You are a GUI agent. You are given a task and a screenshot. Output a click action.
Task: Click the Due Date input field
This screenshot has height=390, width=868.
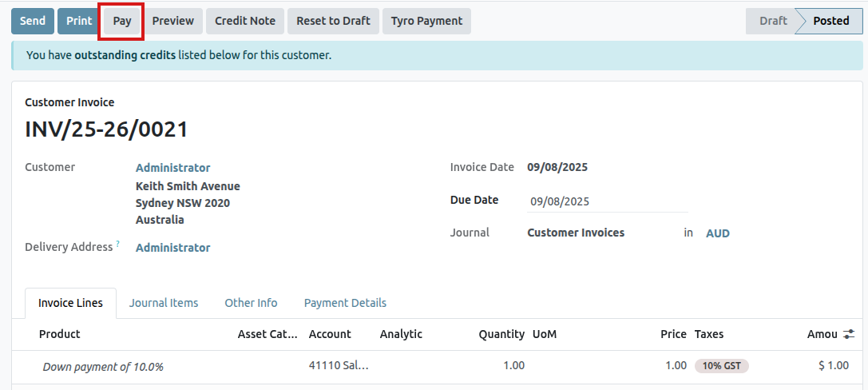[x=607, y=201]
